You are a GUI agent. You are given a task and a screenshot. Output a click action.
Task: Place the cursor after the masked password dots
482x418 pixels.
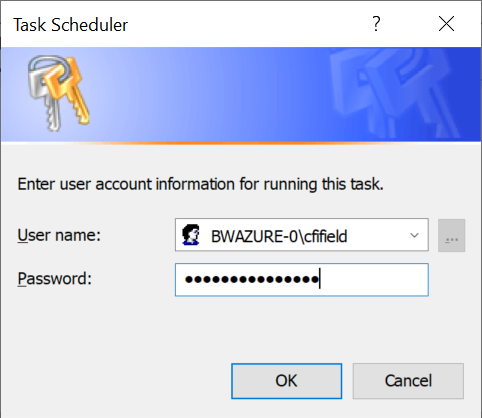[321, 279]
